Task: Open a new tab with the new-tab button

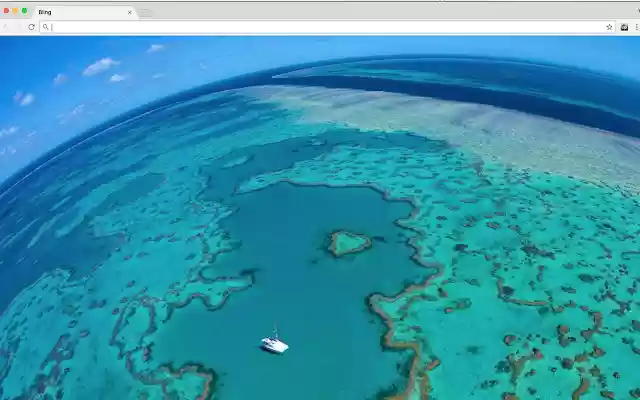Action: [145, 13]
